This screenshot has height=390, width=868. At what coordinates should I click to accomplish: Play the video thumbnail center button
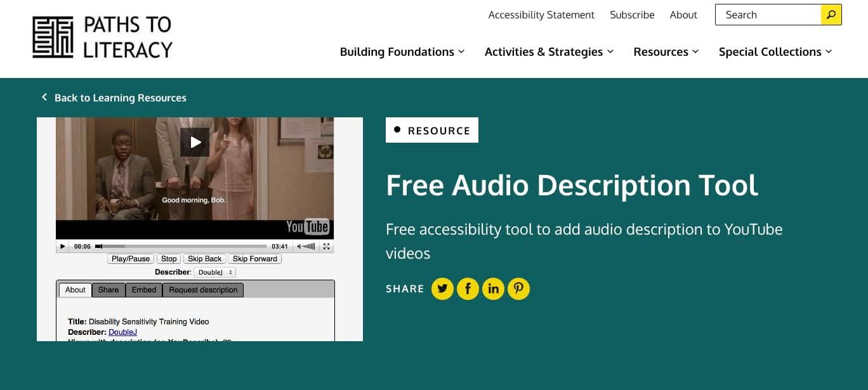coord(195,142)
